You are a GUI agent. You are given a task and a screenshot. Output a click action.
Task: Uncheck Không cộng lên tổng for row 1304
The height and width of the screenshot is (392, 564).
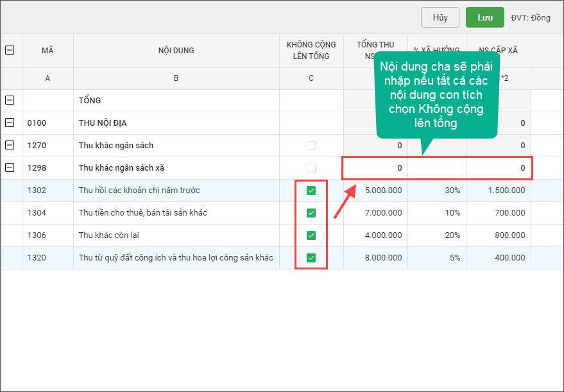point(311,213)
